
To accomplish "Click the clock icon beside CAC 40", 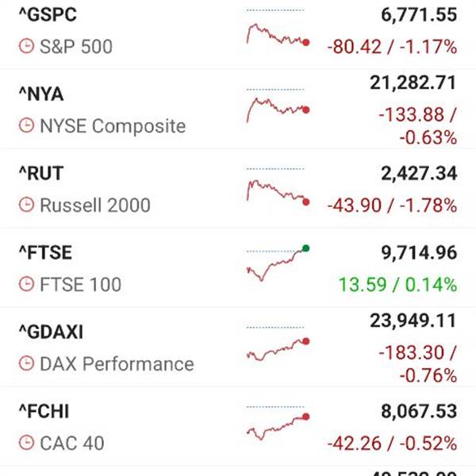I will click(26, 443).
